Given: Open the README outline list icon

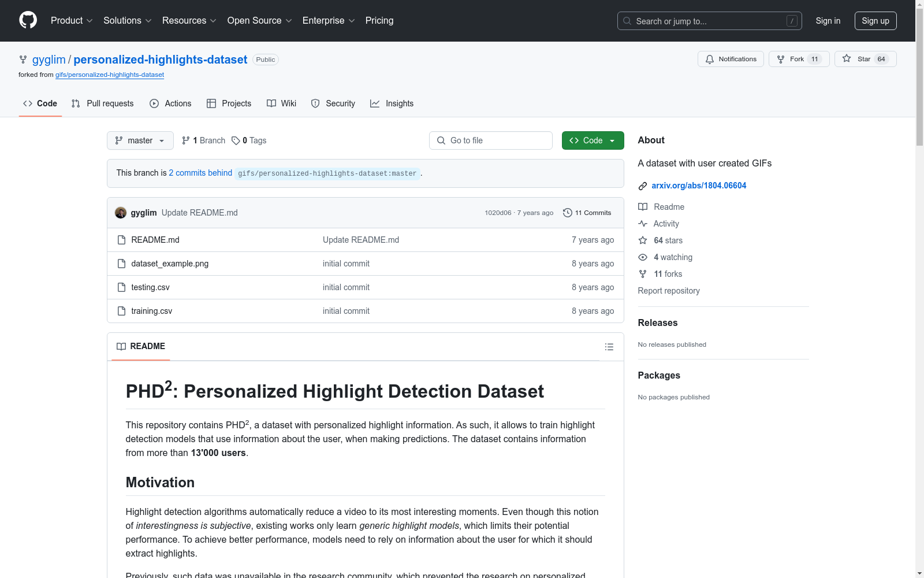Looking at the screenshot, I should (609, 347).
